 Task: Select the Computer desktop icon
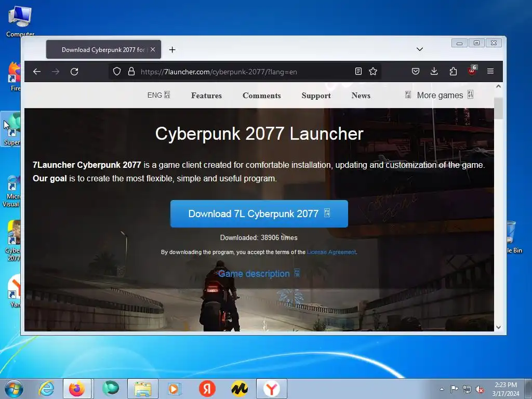click(20, 21)
